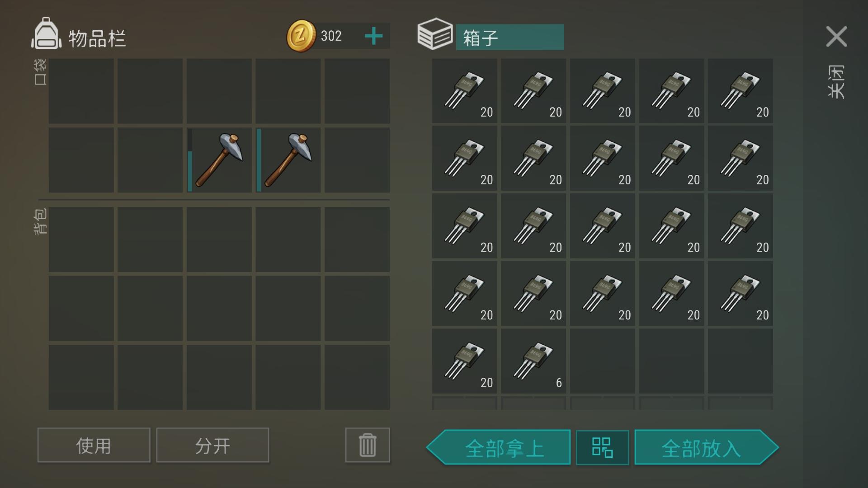Select the second pickaxe with full durability
The width and height of the screenshot is (868, 488).
point(288,160)
